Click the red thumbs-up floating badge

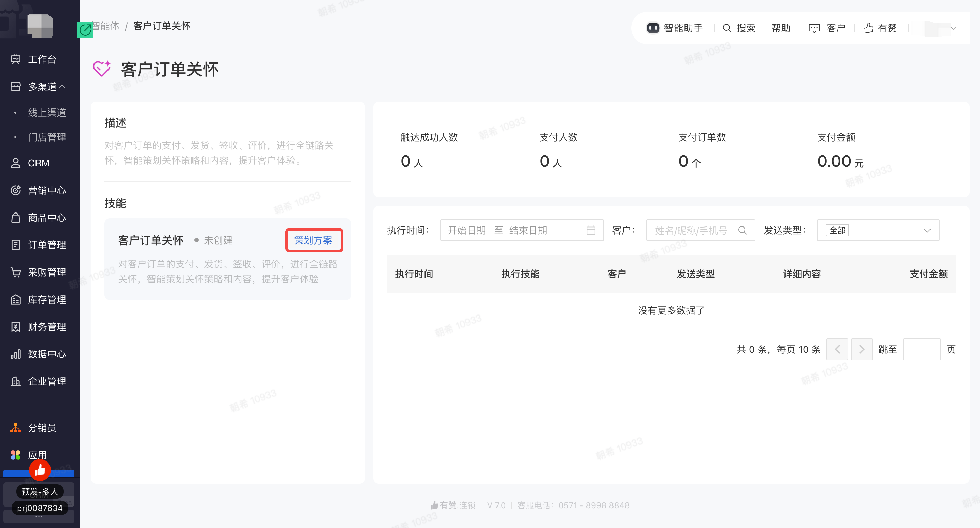[40, 471]
